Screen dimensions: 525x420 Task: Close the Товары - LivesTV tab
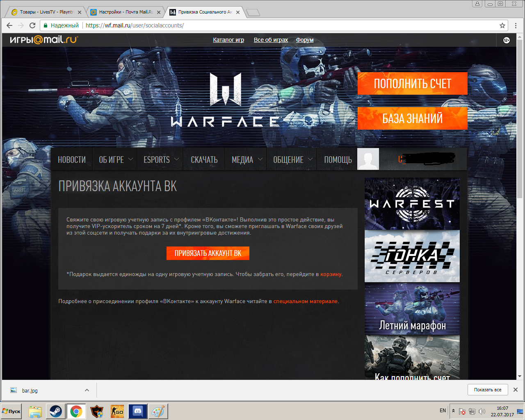pos(80,12)
